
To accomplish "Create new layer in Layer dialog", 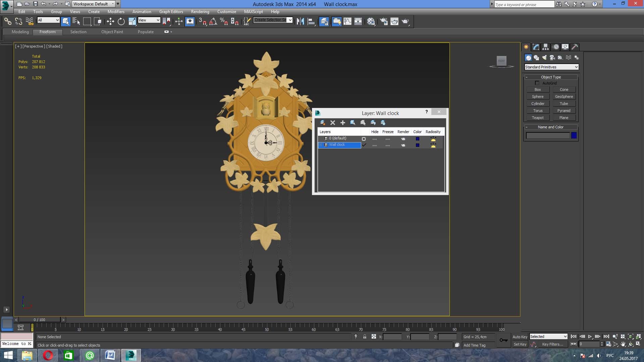I will (x=323, y=123).
